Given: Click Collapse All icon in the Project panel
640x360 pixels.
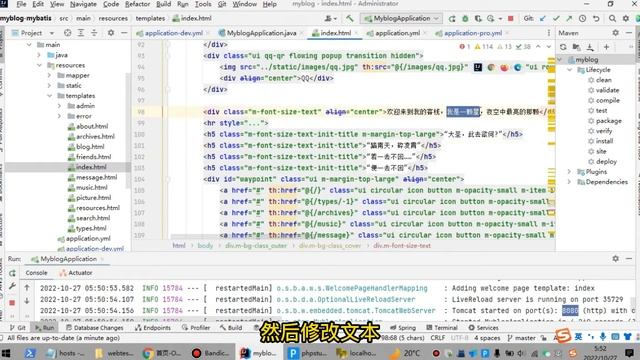Looking at the screenshot, I should [94, 33].
